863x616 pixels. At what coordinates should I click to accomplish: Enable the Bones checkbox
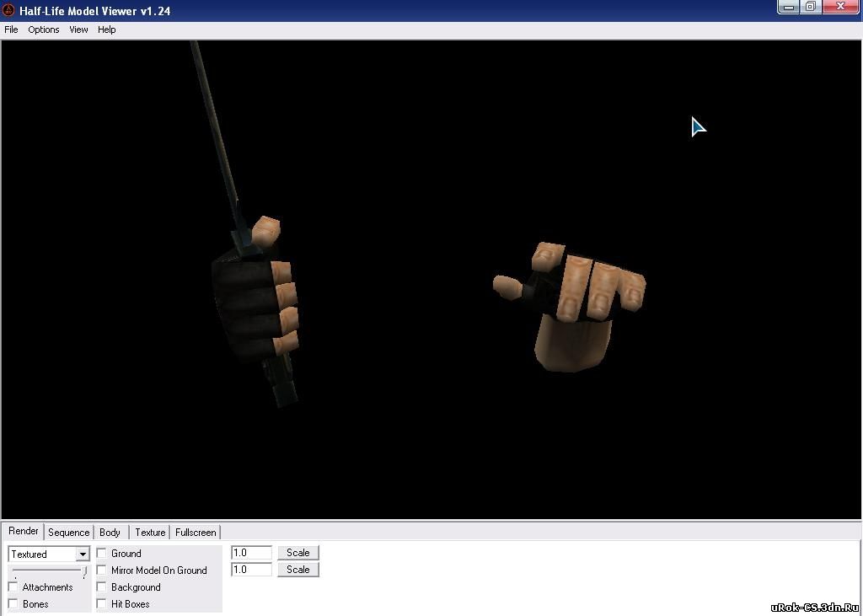(x=13, y=604)
